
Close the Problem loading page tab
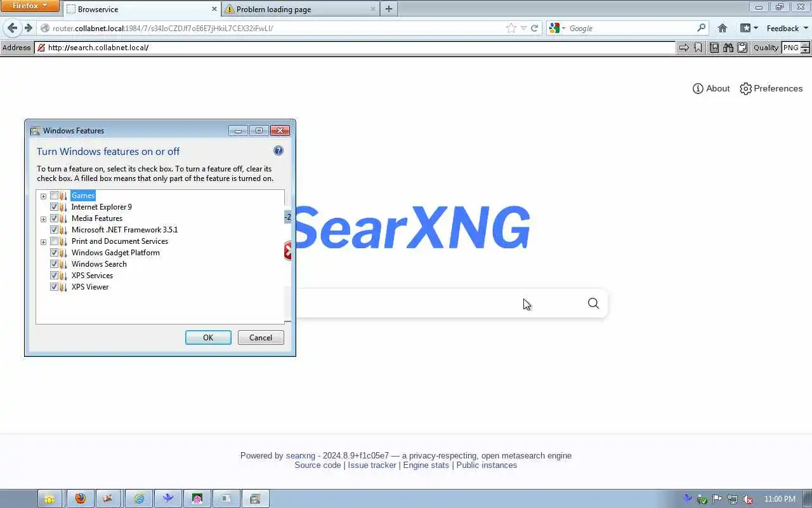(x=372, y=9)
